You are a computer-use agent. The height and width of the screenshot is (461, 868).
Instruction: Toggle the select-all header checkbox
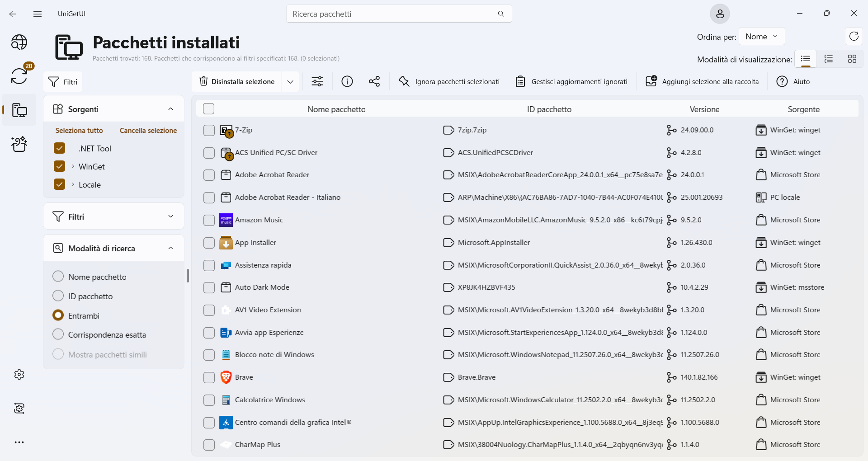[x=208, y=109]
